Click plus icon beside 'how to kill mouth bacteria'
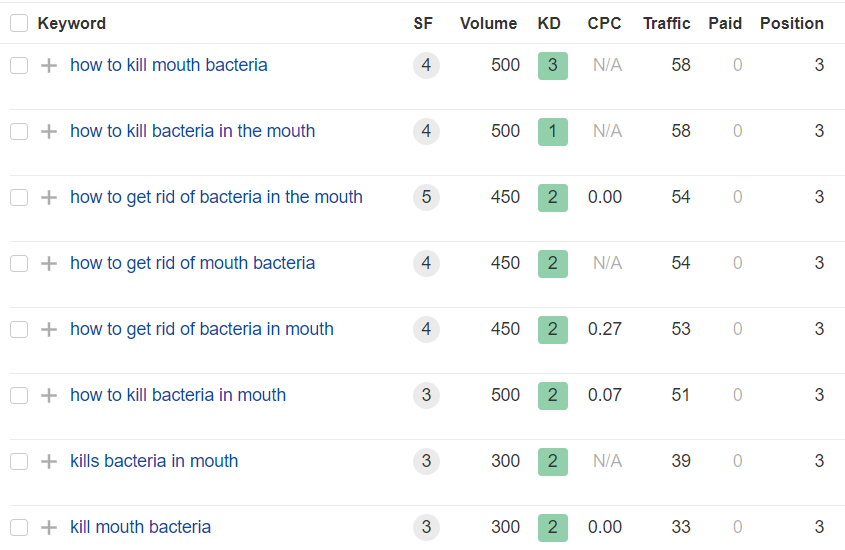845x550 pixels. [49, 66]
